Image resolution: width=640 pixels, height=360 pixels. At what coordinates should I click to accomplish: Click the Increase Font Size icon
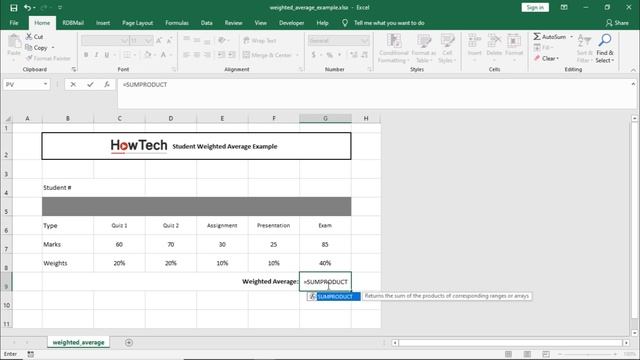159,40
